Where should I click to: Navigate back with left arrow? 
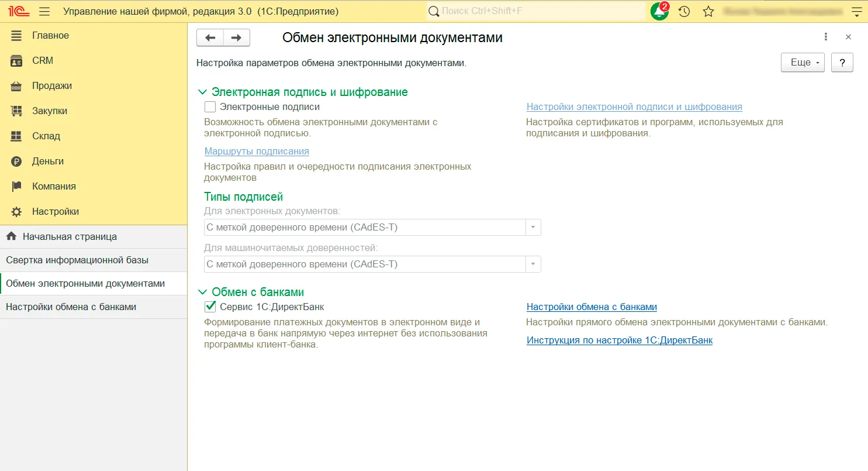click(210, 37)
